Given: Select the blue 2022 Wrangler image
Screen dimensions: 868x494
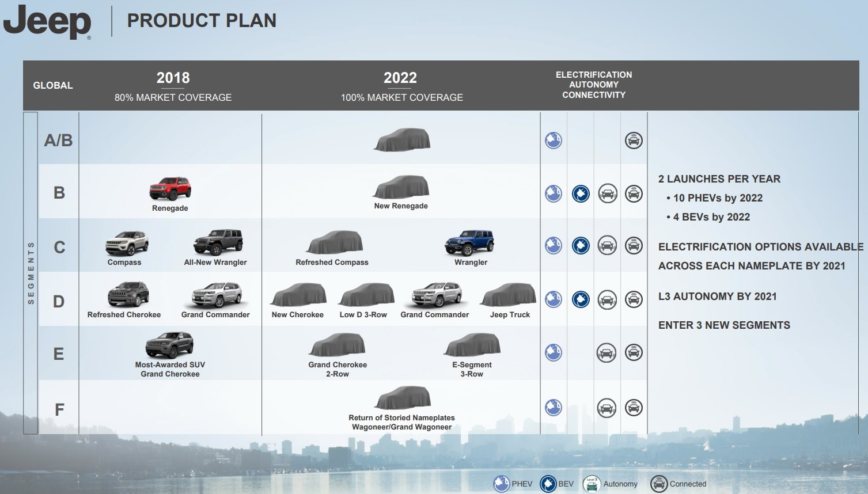Looking at the screenshot, I should (x=470, y=242).
